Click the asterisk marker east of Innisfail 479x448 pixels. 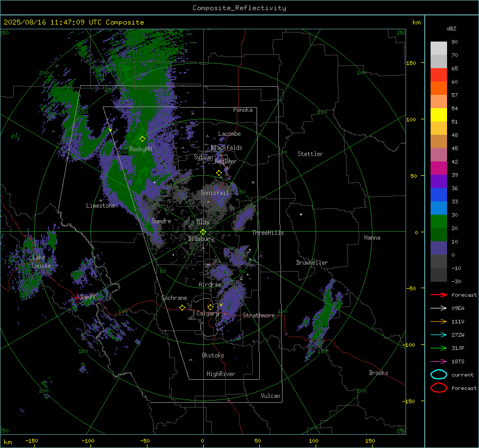click(x=253, y=183)
